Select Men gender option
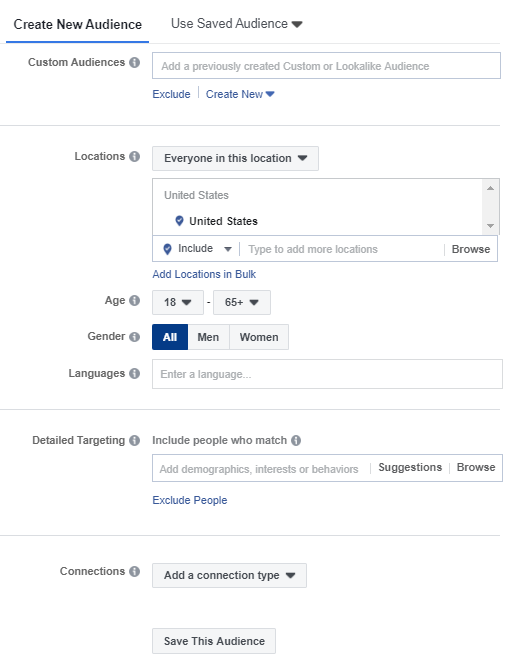Screen dimensions: 512x662 click(209, 337)
